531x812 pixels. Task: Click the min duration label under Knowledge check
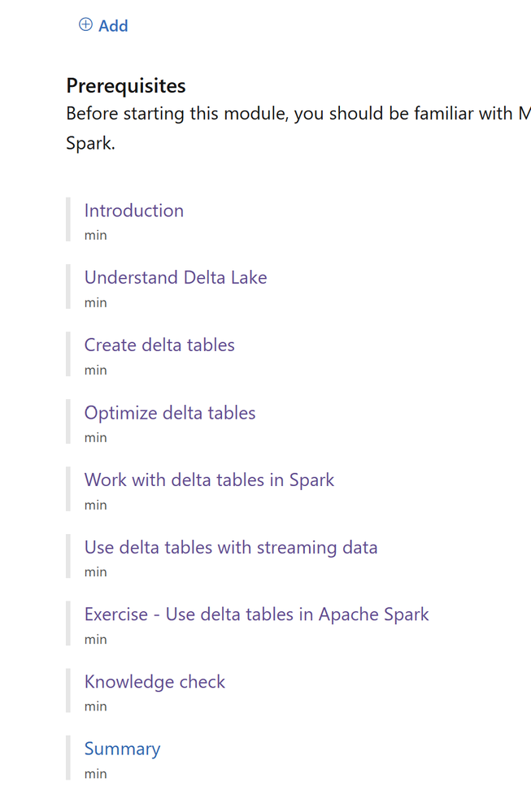point(95,707)
